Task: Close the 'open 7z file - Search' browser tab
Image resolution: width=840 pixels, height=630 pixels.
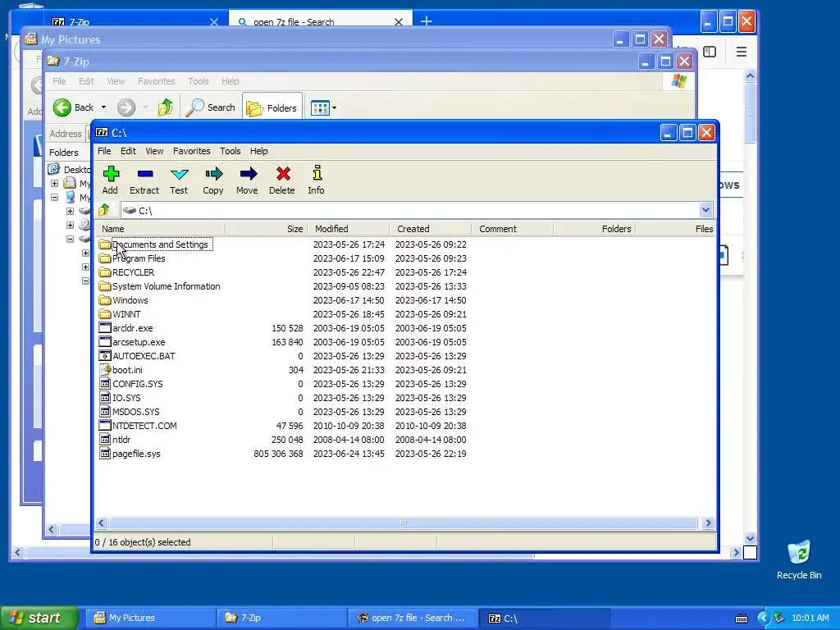Action: (399, 22)
